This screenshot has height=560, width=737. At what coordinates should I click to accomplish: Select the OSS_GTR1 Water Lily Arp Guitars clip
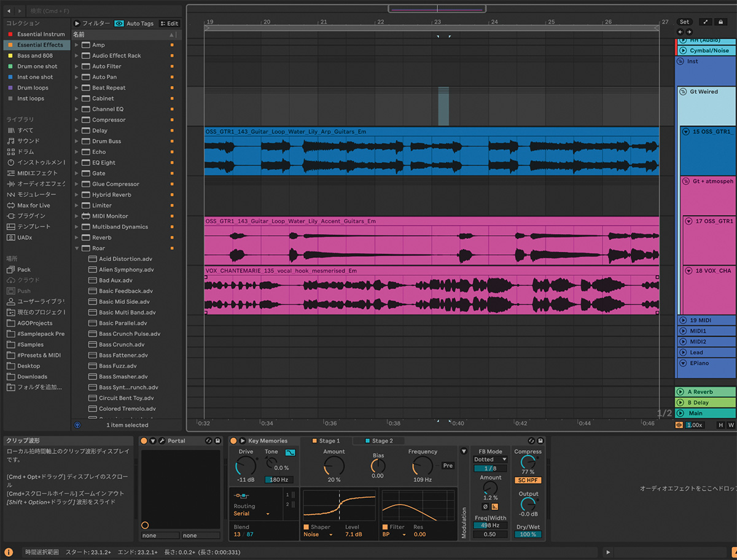pyautogui.click(x=432, y=151)
